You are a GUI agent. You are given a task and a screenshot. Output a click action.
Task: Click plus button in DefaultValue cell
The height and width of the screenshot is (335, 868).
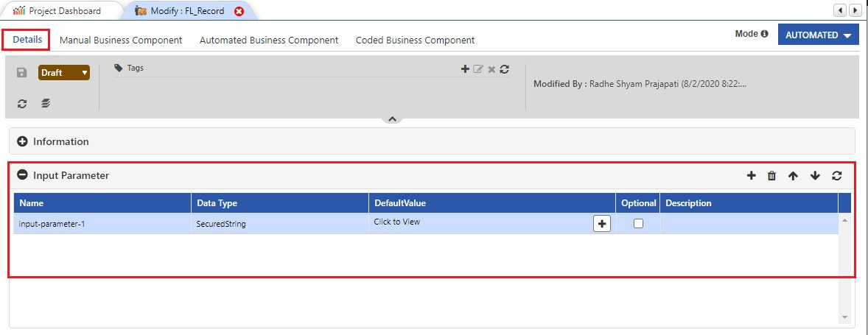(x=602, y=223)
